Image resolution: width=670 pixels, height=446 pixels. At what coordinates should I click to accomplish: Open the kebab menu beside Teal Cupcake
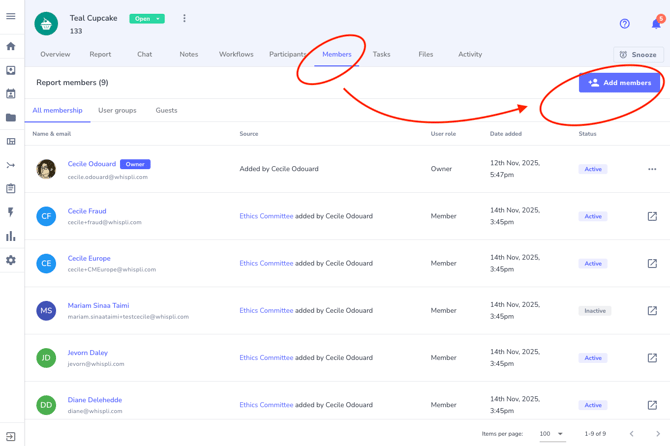(184, 18)
